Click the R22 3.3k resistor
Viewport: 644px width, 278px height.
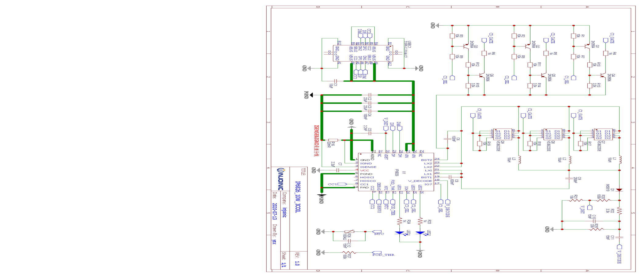(x=620, y=211)
